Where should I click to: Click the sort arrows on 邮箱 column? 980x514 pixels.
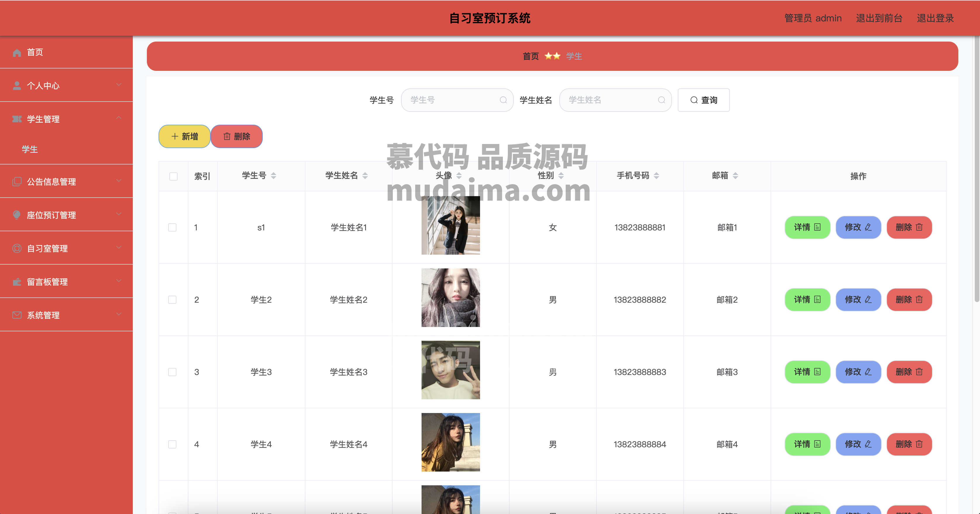(735, 176)
